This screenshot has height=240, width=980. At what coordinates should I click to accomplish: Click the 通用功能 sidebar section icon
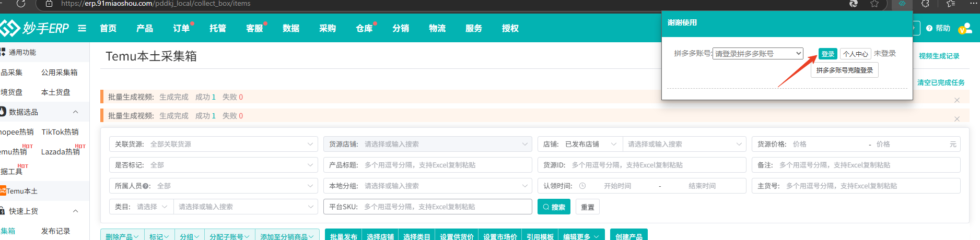[3, 52]
